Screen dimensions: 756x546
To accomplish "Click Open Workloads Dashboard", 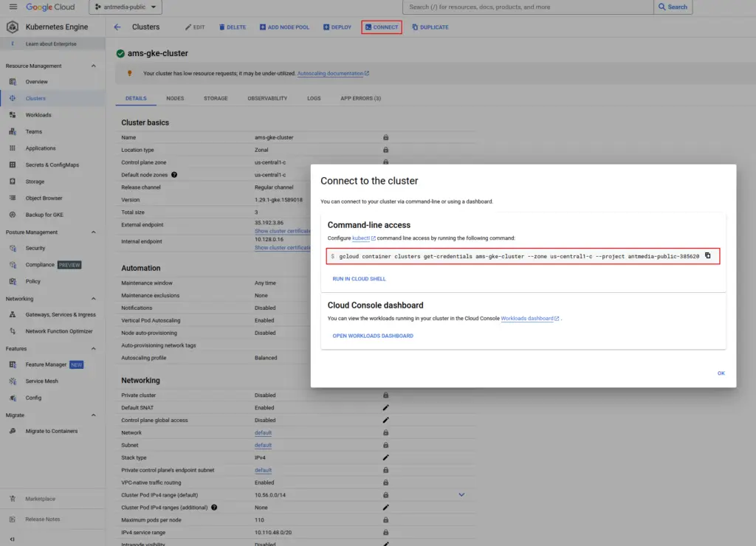I will point(373,336).
